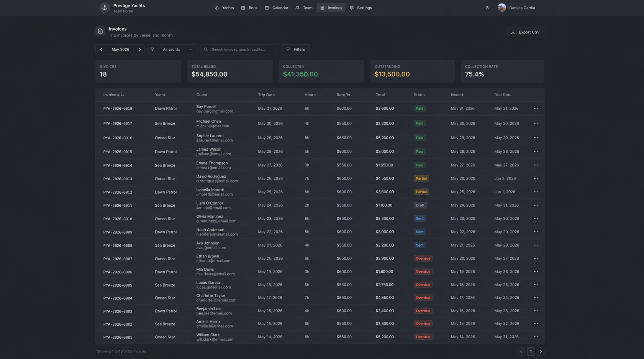Click the Collected $41,350.00 card
This screenshot has width=644, height=359.
point(321,71)
